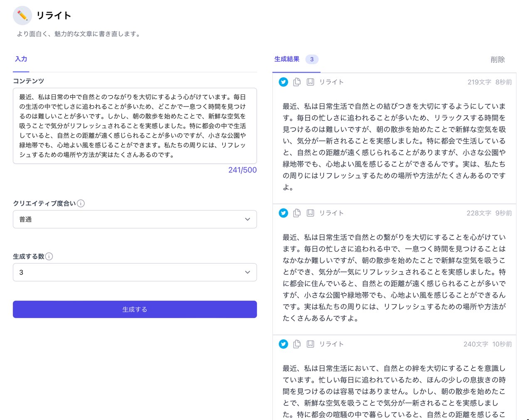Copy the second generated rewrite
Viewport: 532px width, 420px height.
click(x=297, y=213)
